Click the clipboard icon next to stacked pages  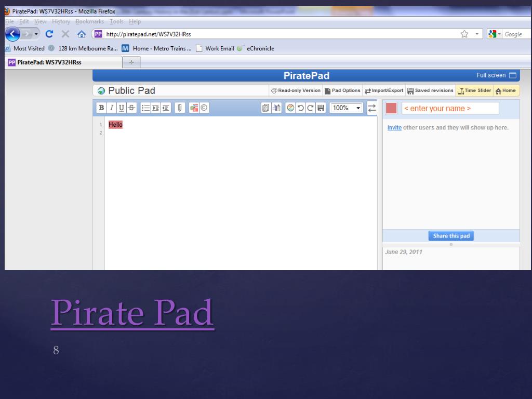276,108
